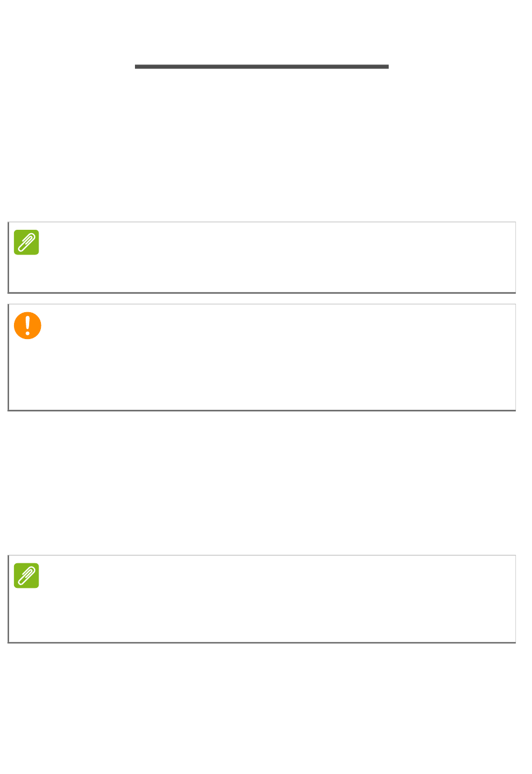Select the white paperclip inside the upper green square
This screenshot has width=532, height=774.
point(26,242)
